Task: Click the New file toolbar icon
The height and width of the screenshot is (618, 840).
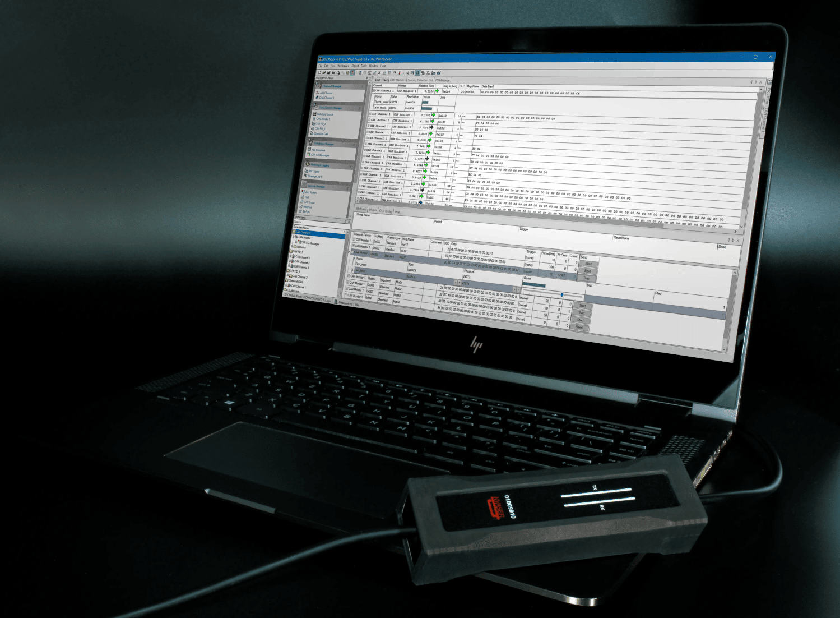Action: pyautogui.click(x=319, y=72)
